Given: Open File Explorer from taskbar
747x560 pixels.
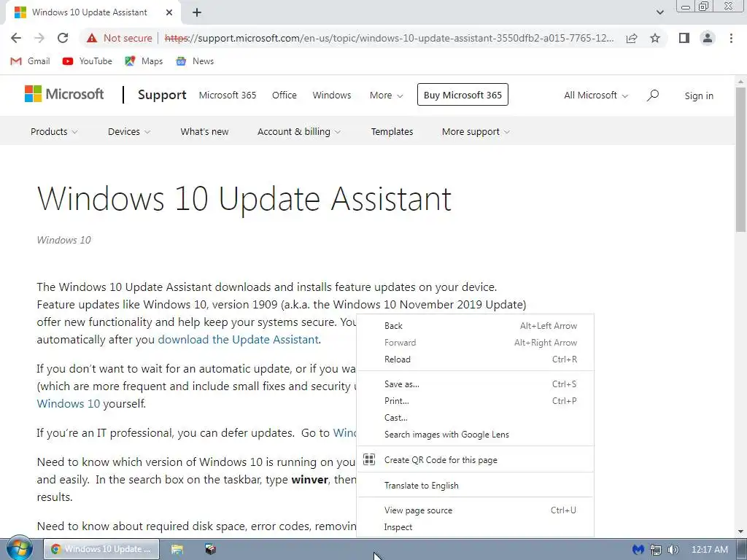Looking at the screenshot, I should [177, 549].
